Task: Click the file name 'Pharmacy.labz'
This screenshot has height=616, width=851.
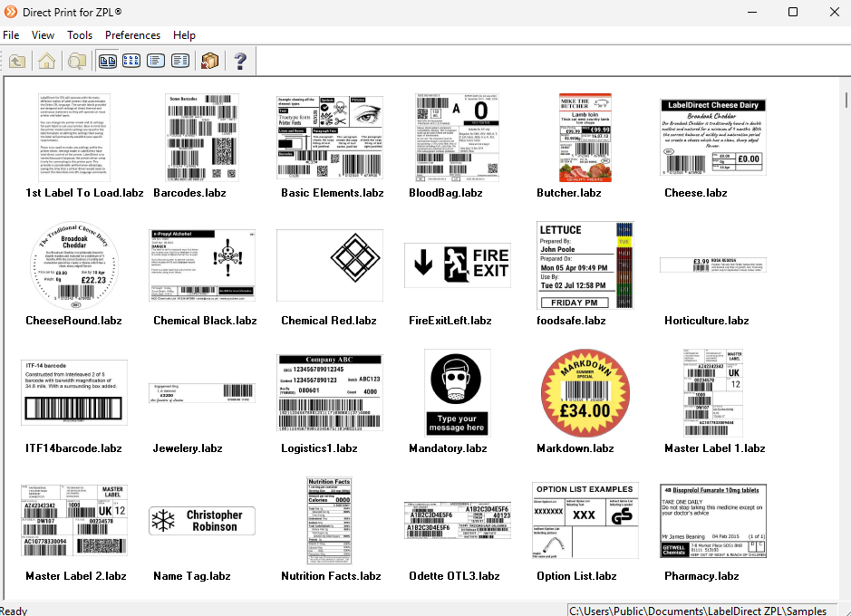Action: click(x=701, y=576)
